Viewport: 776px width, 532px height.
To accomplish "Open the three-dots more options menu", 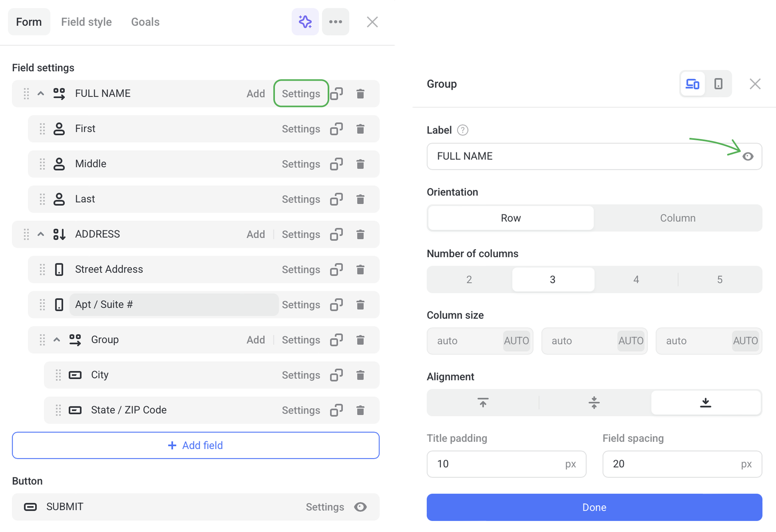I will pos(335,22).
